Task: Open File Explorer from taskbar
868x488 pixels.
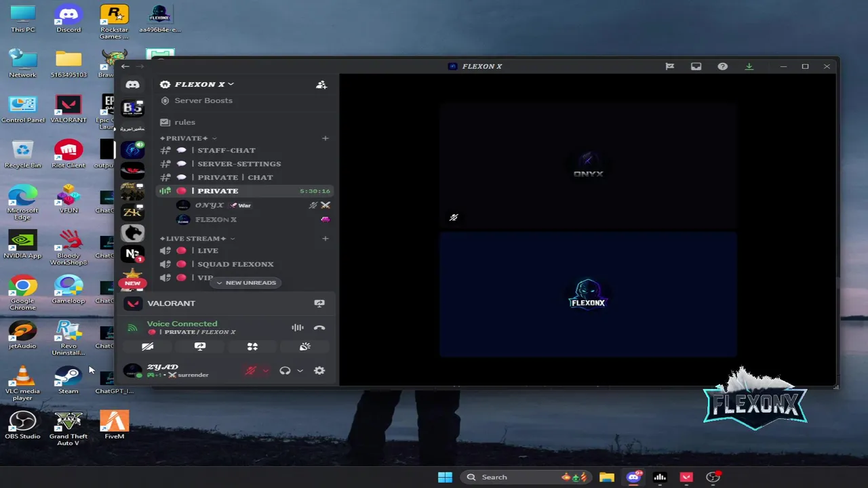Action: tap(607, 477)
